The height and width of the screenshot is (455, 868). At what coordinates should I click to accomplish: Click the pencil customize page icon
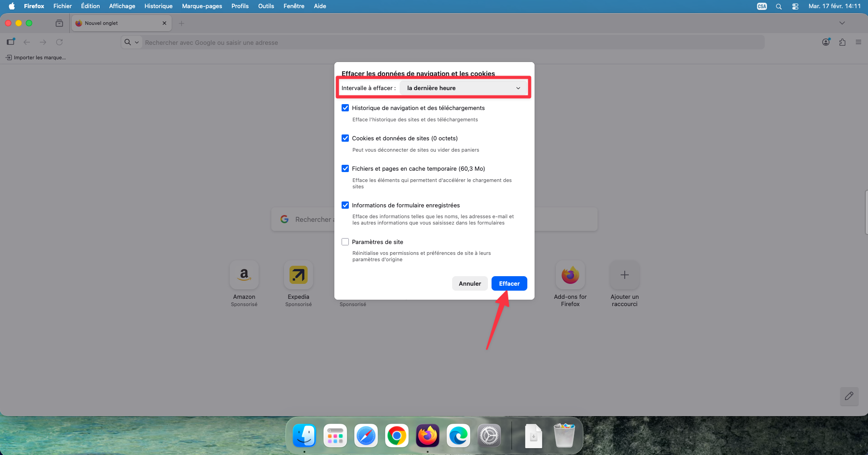(849, 396)
